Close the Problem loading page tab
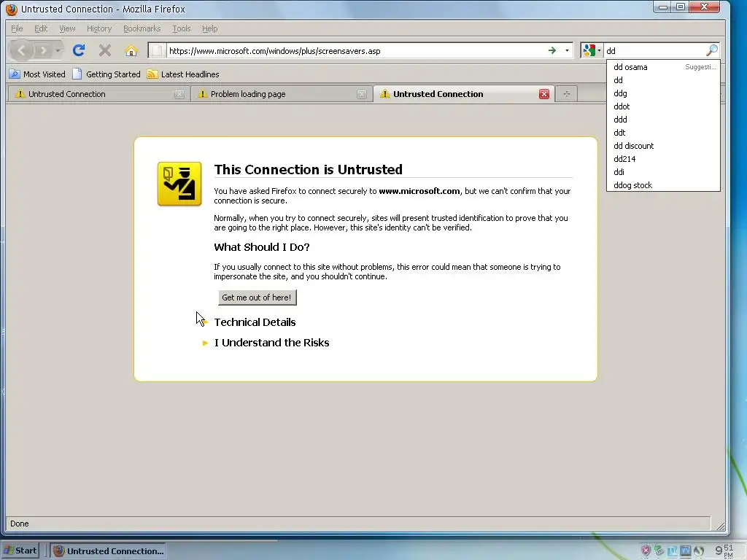The height and width of the screenshot is (560, 747). coord(362,94)
